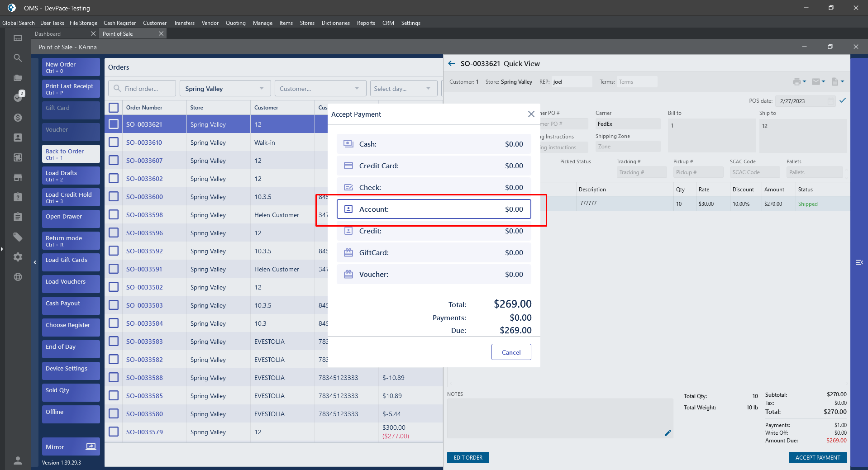Toggle the select-all orders header checkbox

(114, 108)
